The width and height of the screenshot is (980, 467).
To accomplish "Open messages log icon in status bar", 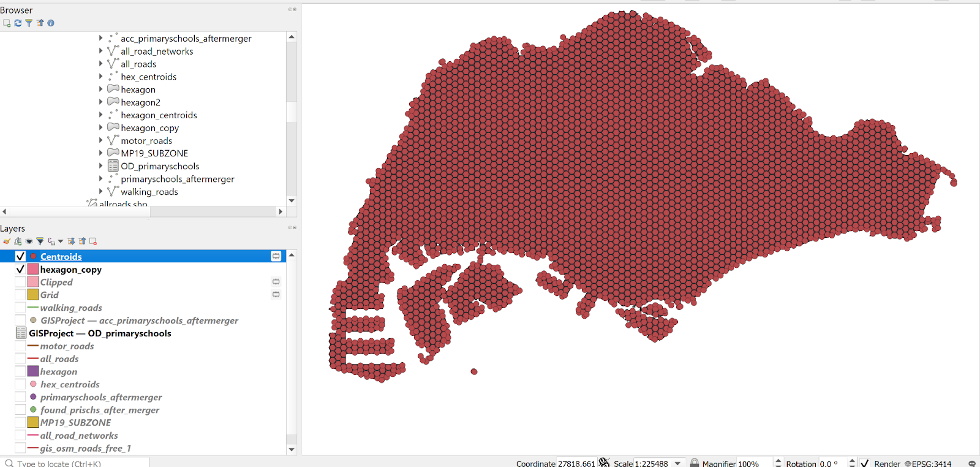I will [x=972, y=463].
